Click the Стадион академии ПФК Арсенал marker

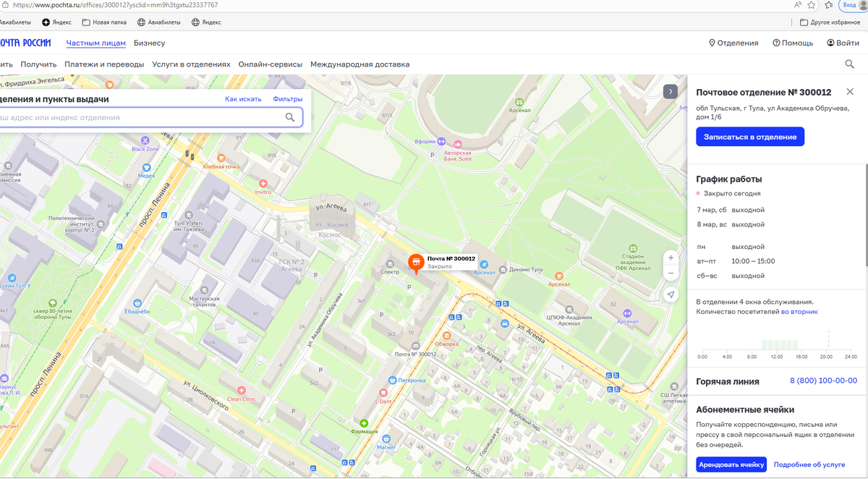(x=633, y=247)
